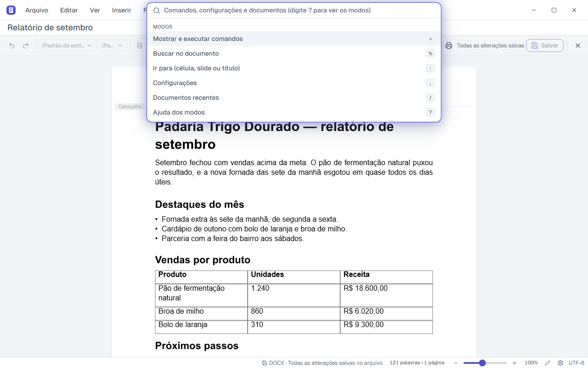Click bullet 'Cardápio de outono com bolo de laranja'
Viewport: 588px width, 368px height.
coord(254,229)
